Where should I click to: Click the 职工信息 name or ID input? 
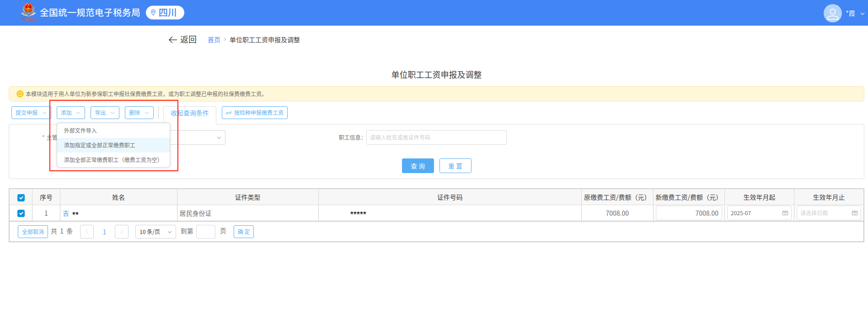coord(436,137)
